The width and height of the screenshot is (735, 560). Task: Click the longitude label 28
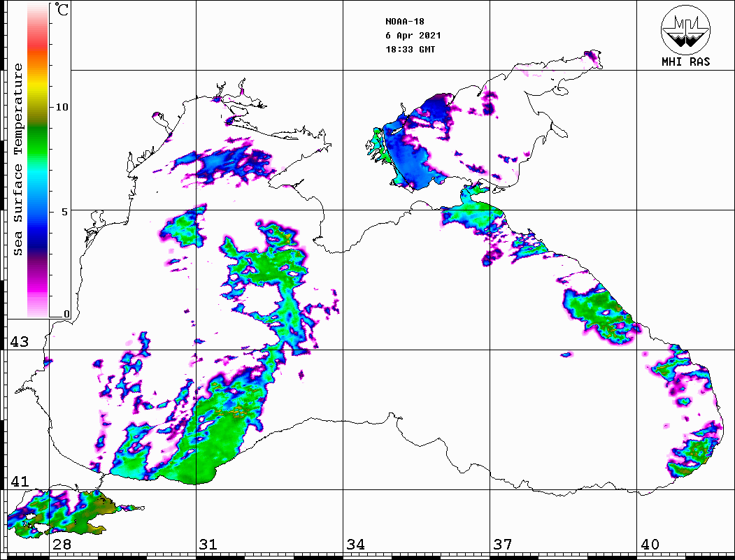pyautogui.click(x=62, y=545)
